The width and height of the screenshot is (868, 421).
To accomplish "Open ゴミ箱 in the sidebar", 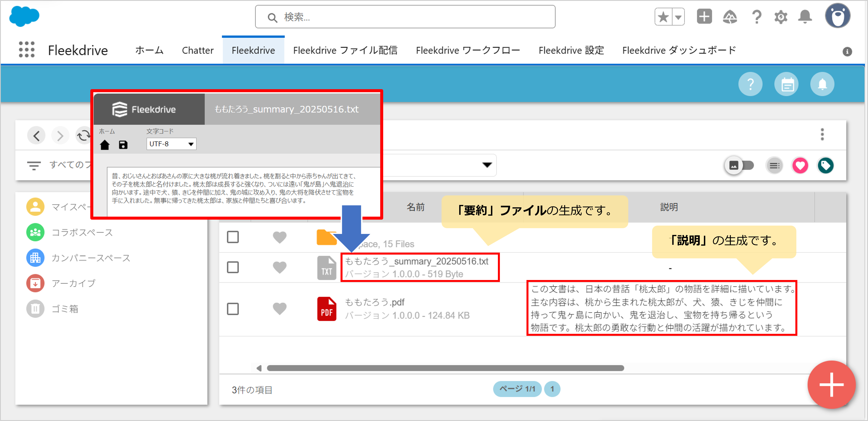I will 52,309.
